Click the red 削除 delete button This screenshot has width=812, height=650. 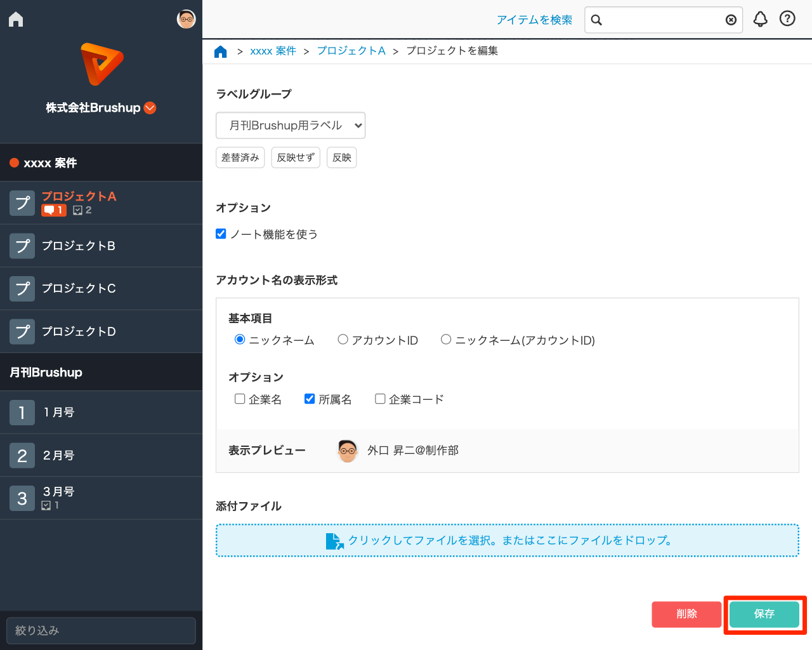[686, 614]
